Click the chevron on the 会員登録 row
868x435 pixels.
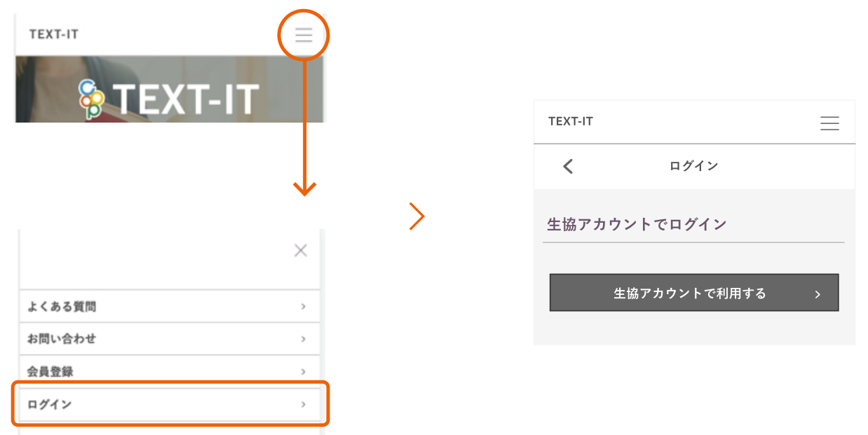[303, 371]
